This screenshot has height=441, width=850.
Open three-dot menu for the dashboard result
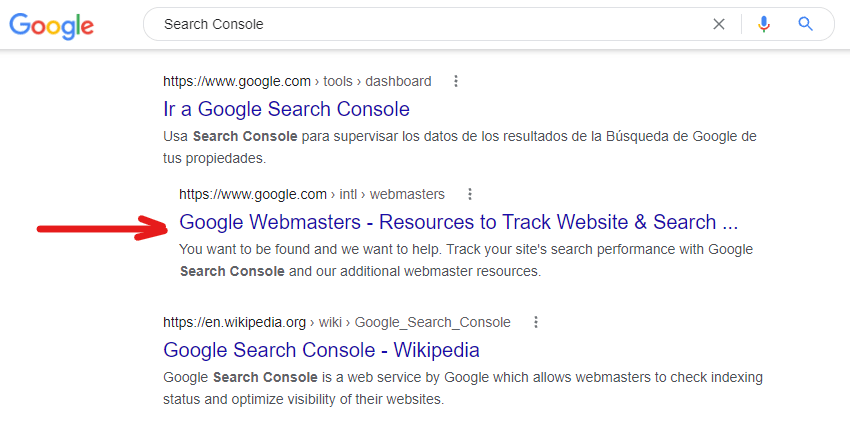[456, 81]
